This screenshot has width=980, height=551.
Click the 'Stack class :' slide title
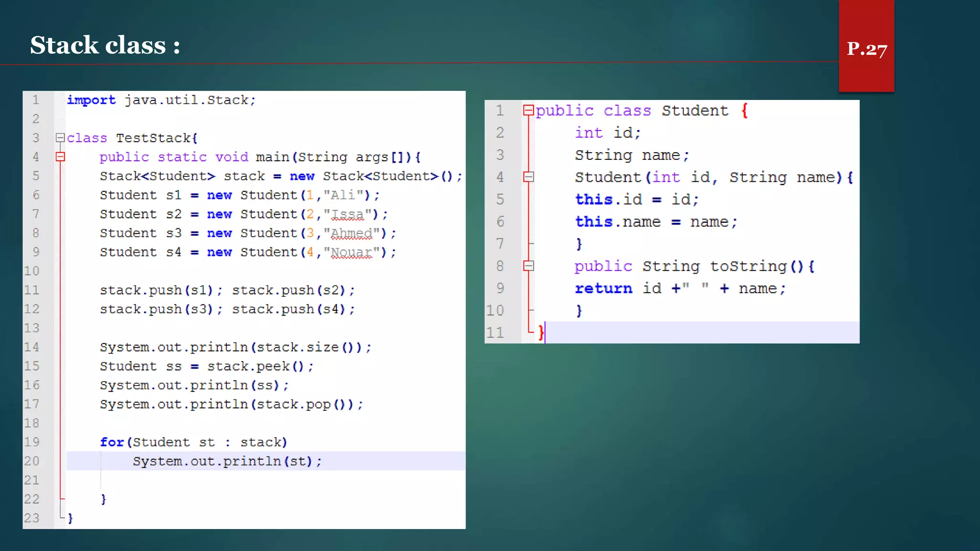pyautogui.click(x=105, y=45)
